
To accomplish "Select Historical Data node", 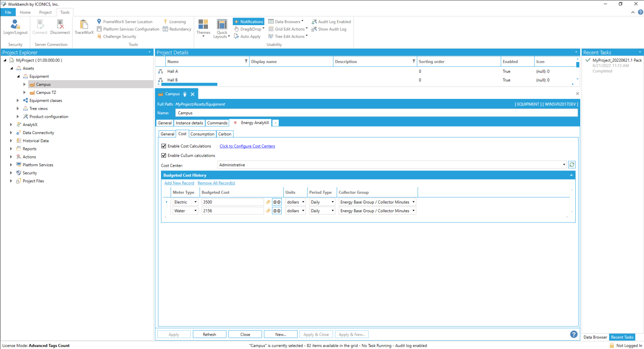I will click(x=35, y=141).
